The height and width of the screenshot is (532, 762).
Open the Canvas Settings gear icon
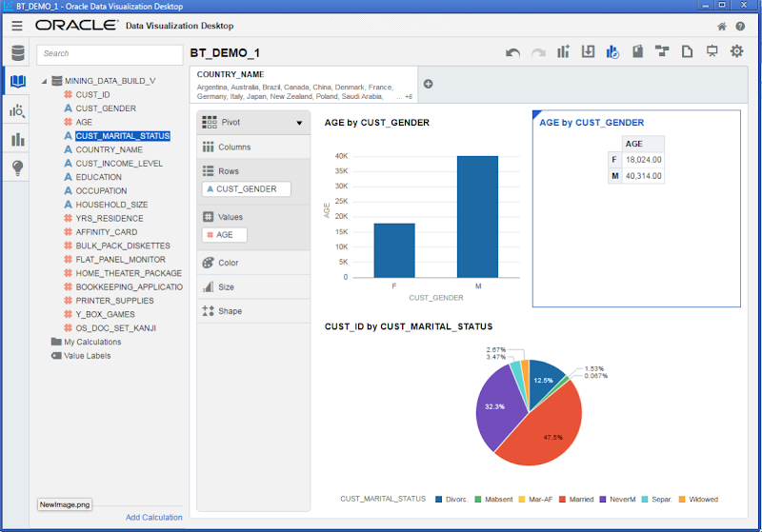coord(736,51)
